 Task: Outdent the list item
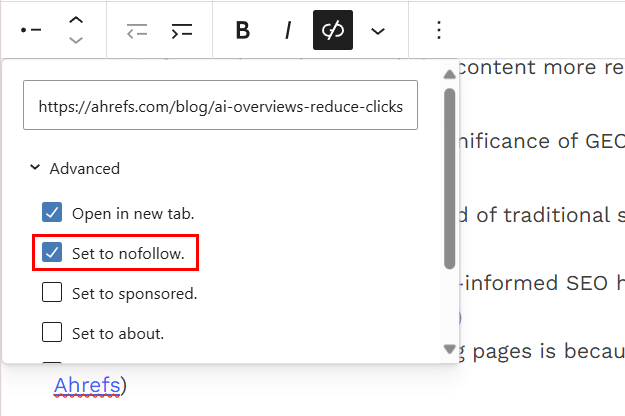click(x=137, y=30)
